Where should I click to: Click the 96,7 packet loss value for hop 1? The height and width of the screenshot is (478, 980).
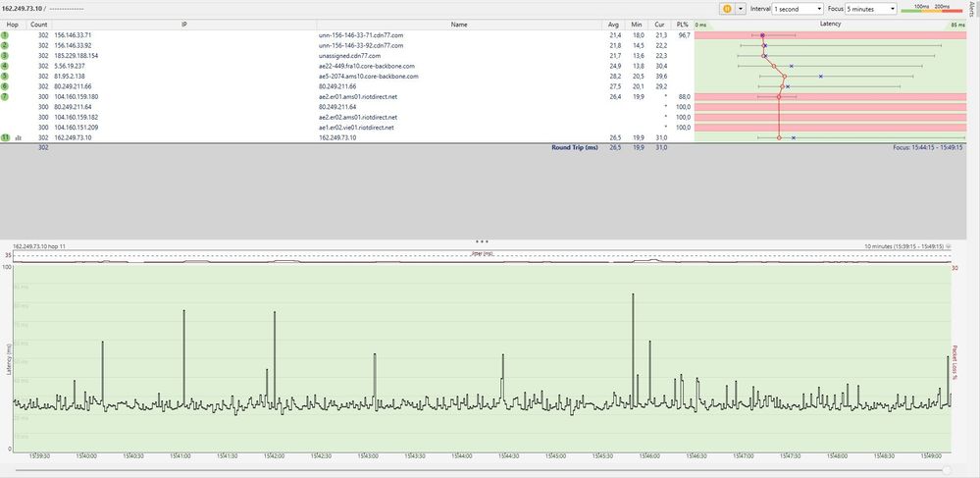click(x=685, y=35)
